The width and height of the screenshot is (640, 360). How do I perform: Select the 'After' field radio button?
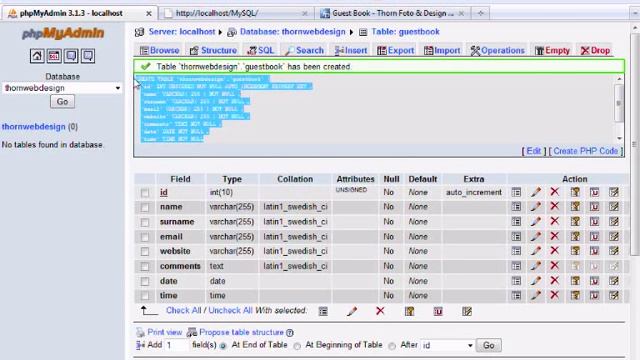pyautogui.click(x=392, y=346)
